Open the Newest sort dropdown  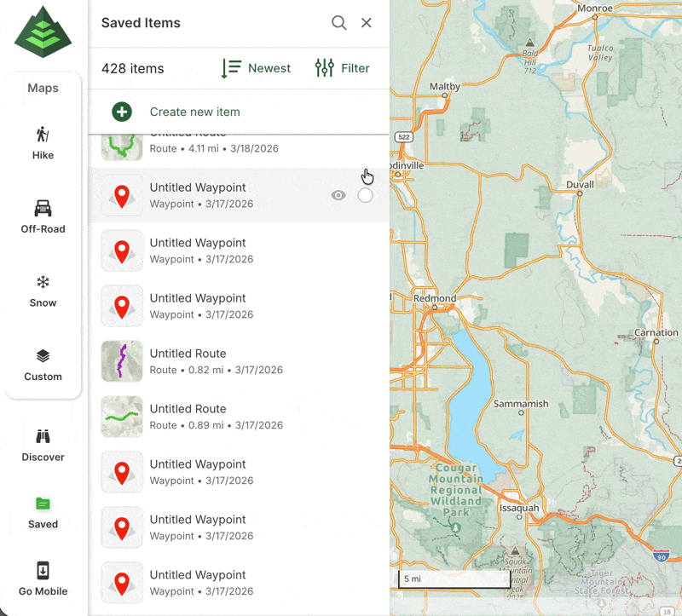pyautogui.click(x=256, y=68)
